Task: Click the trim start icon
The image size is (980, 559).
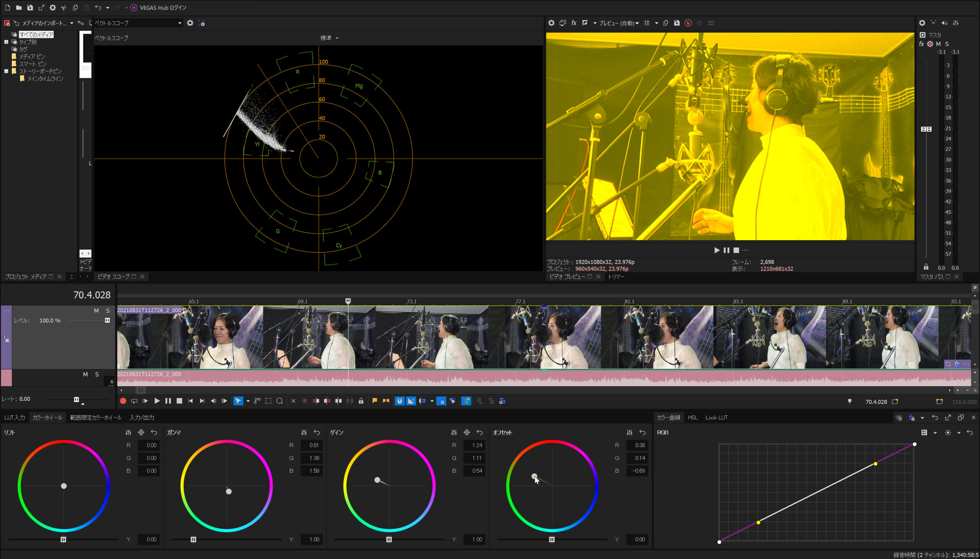Action: (316, 401)
